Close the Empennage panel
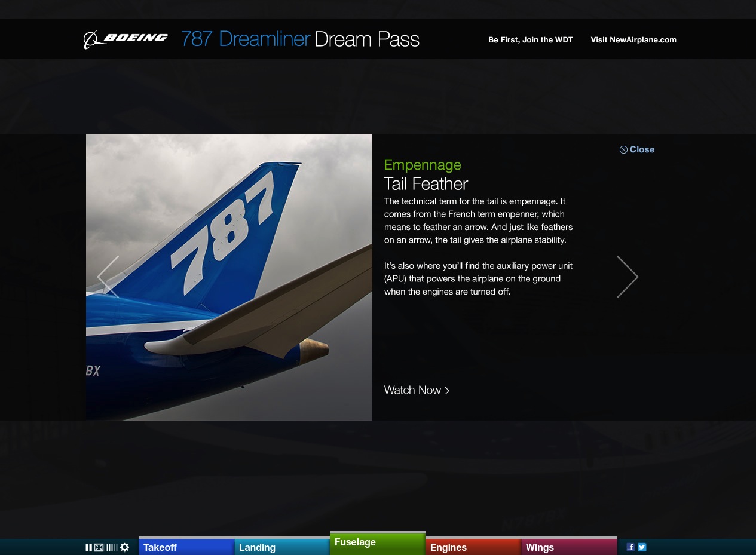 pos(637,149)
